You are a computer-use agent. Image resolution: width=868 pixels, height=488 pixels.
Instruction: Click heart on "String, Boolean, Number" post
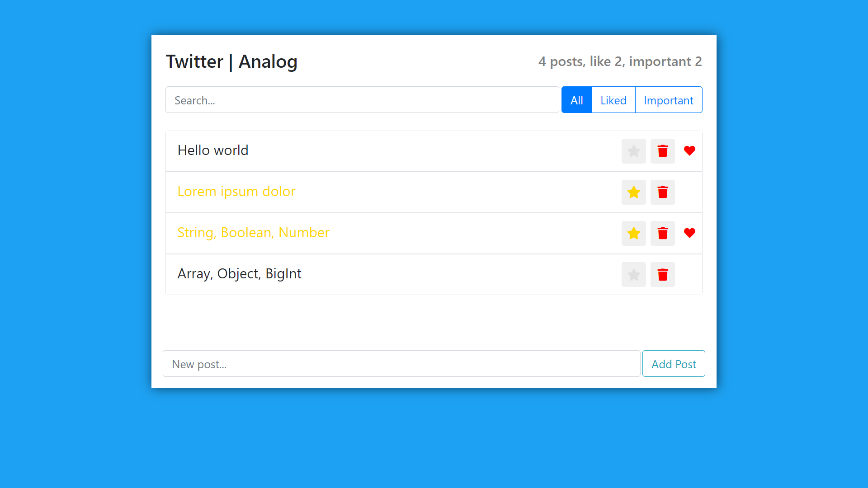(x=689, y=233)
